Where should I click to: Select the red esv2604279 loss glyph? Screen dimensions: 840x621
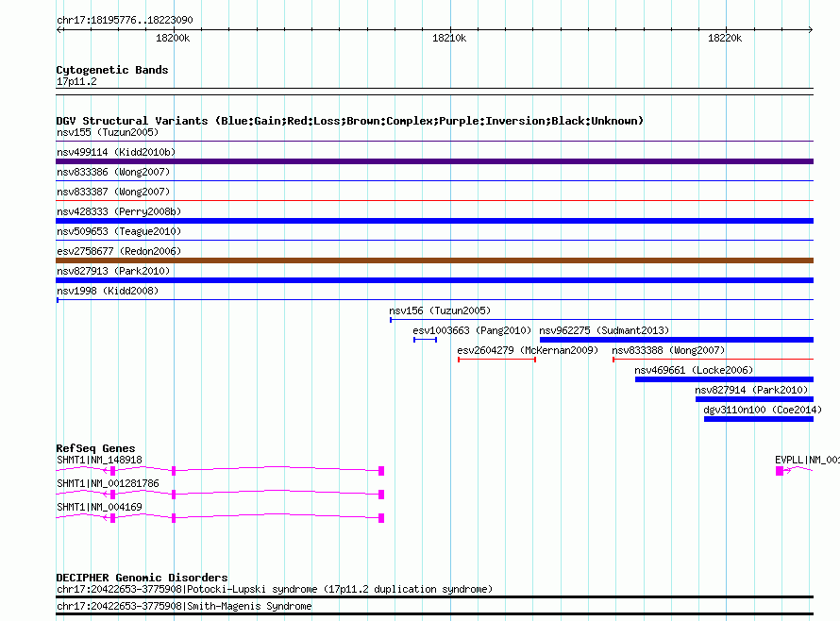click(496, 360)
